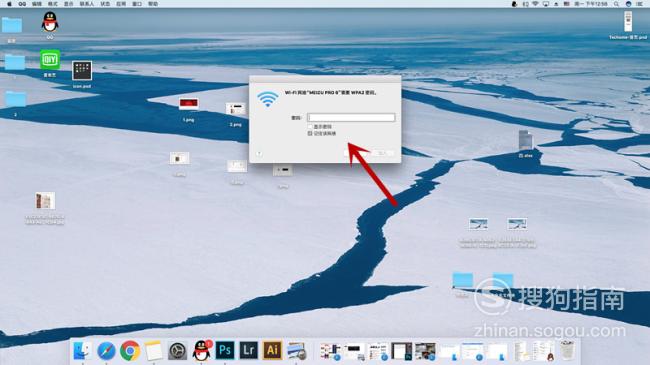Open the QQ penguin dock icon
This screenshot has height=365, width=650.
pos(202,350)
